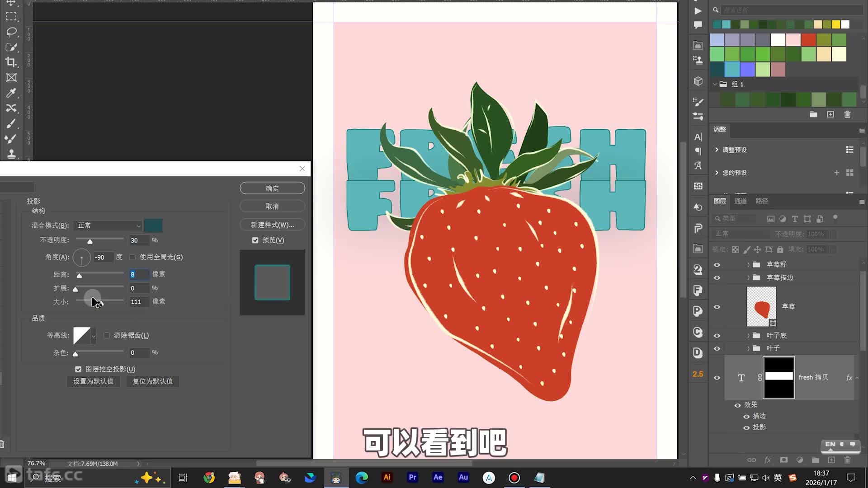Collapse the 组 1 swatch group
This screenshot has width=868, height=488.
715,84
